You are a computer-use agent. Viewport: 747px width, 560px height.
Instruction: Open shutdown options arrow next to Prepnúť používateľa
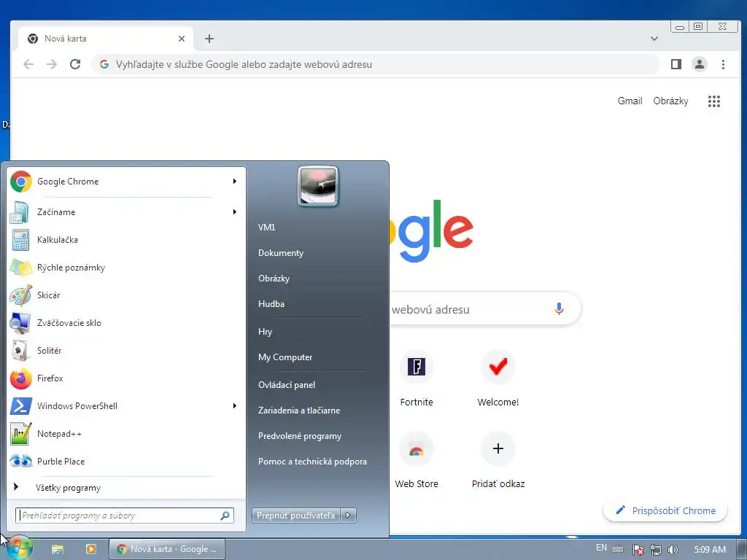[x=348, y=516]
